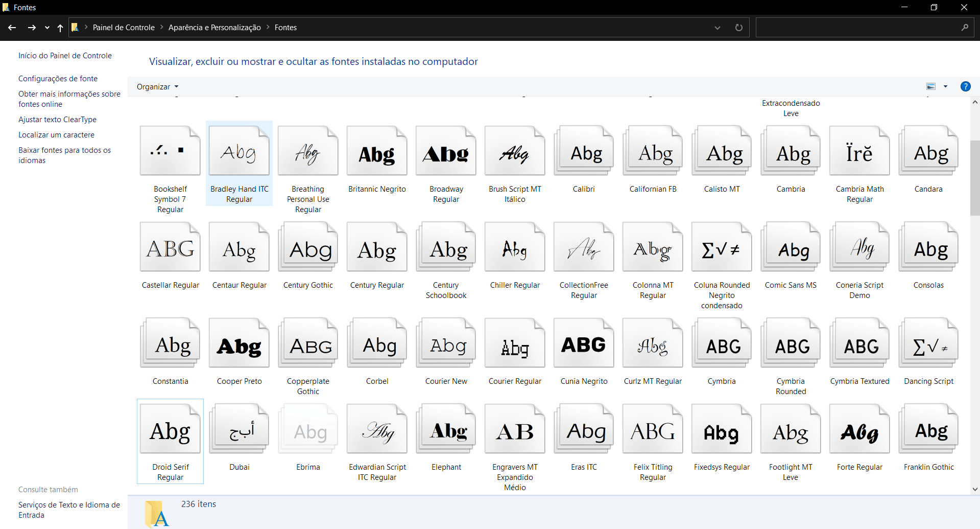The height and width of the screenshot is (529, 980).
Task: Click the search magnifier icon
Action: [x=965, y=28]
